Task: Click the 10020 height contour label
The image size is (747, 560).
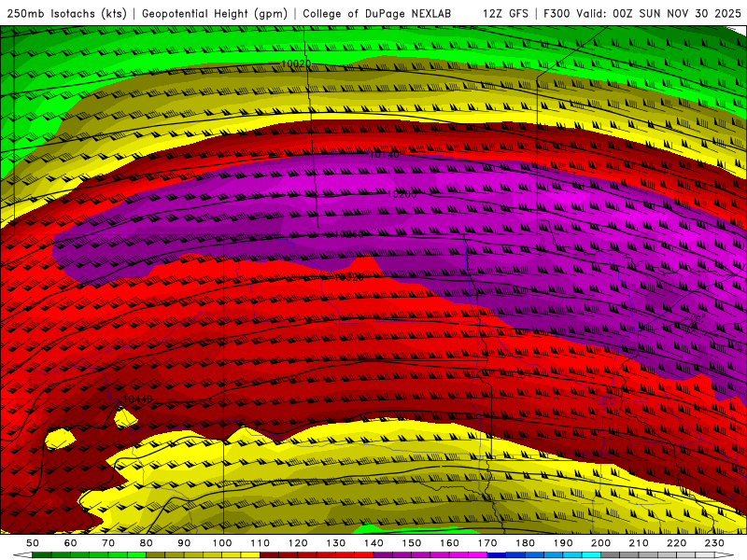Action: pos(296,63)
